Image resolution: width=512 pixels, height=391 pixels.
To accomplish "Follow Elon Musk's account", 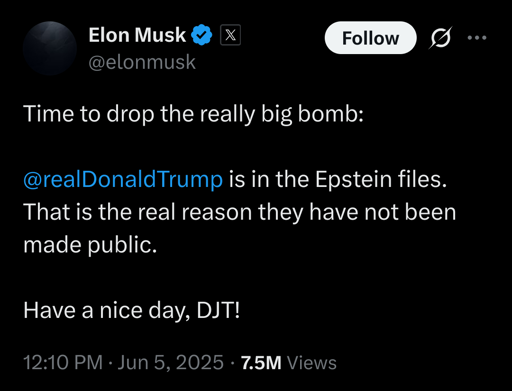I will tap(370, 38).
